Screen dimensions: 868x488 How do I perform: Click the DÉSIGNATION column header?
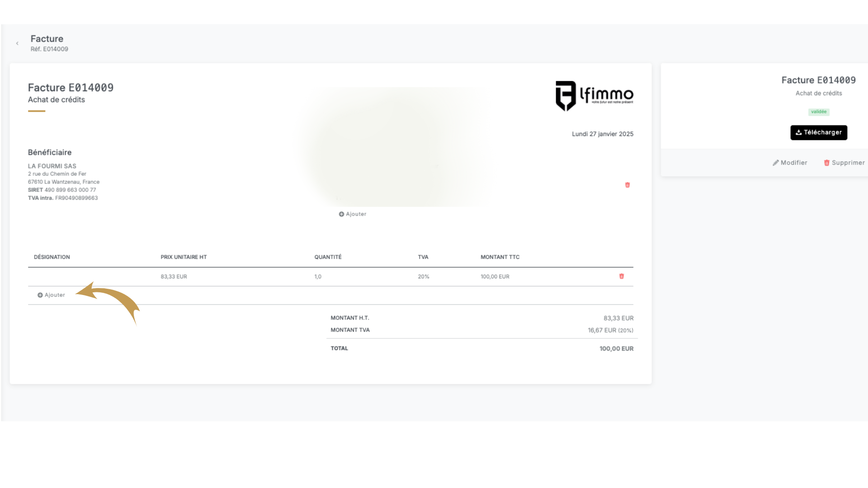(52, 257)
